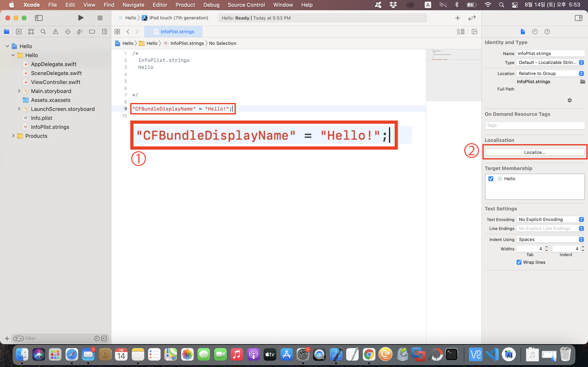Screen dimensions: 588x367
Task: Open the Product menu
Action: (x=185, y=5)
